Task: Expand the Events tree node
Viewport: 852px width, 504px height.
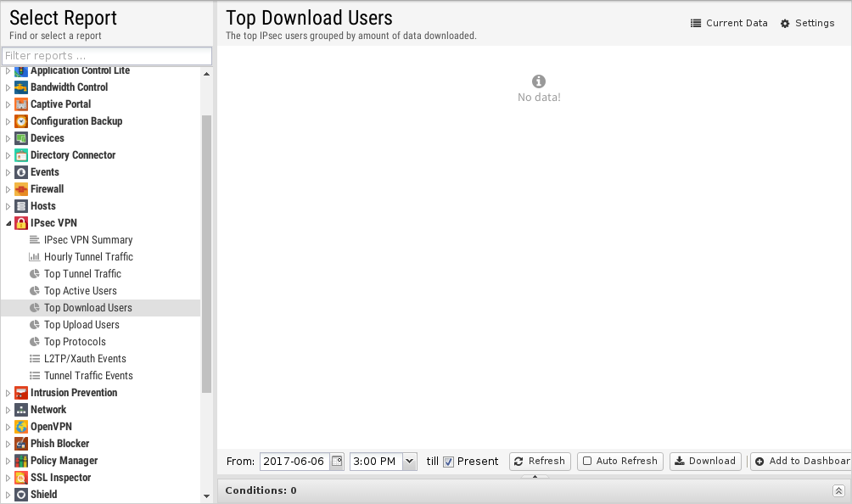Action: pos(8,173)
